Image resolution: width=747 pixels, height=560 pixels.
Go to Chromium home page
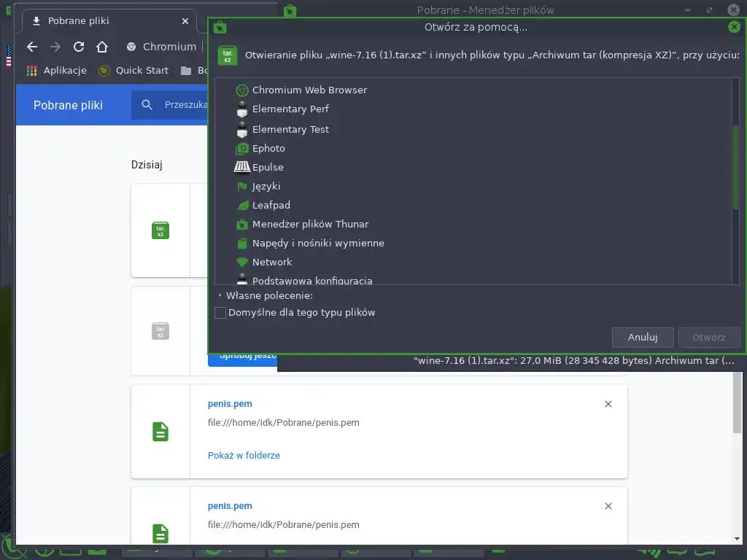pos(102,47)
